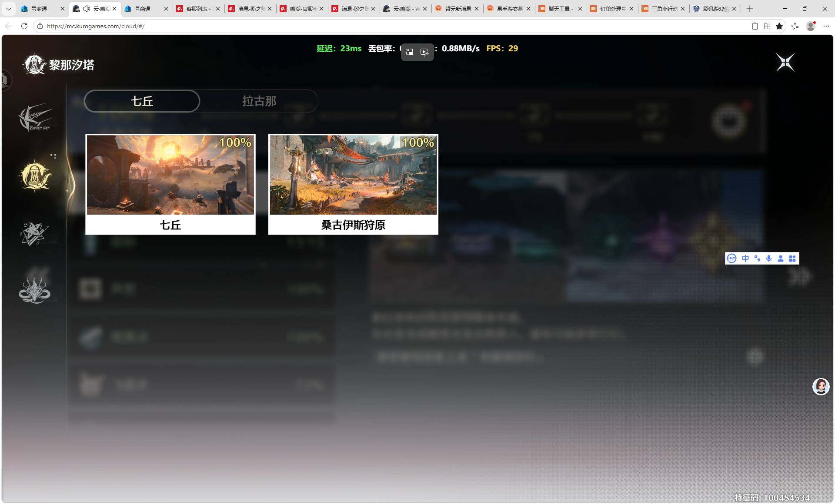
Task: Toggle Chinese input mode 中 icon
Action: 745,259
